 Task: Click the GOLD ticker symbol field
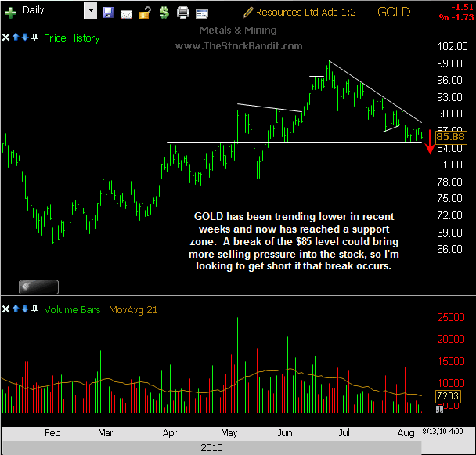pos(393,12)
